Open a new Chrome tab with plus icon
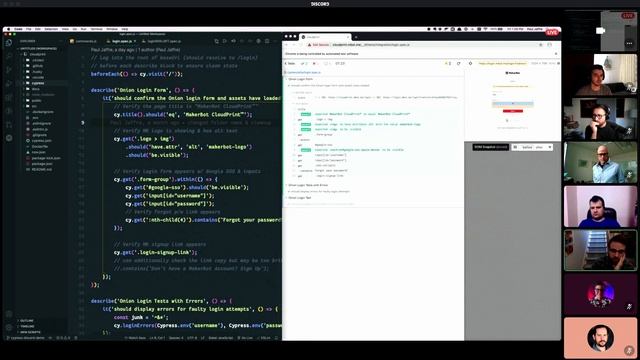Image resolution: width=640 pixels, height=360 pixels. [356, 37]
